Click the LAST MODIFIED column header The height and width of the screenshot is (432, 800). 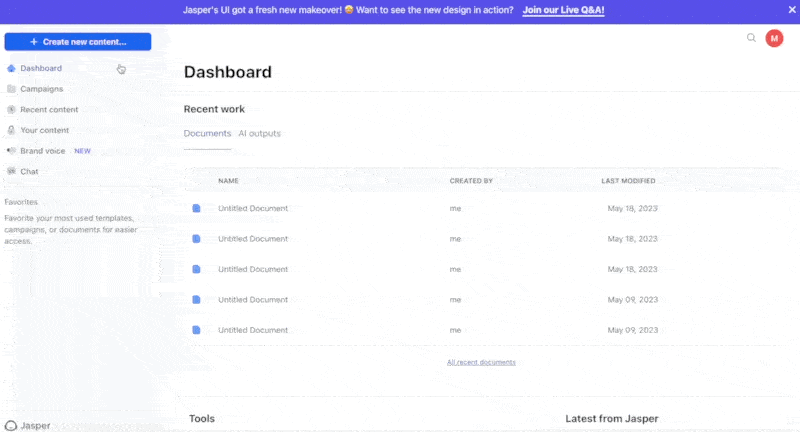(x=628, y=181)
